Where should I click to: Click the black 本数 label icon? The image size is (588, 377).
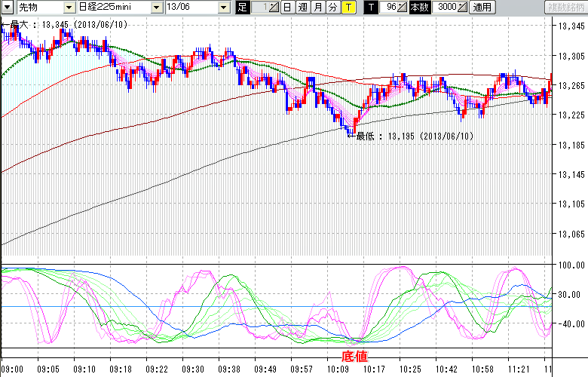[x=419, y=8]
